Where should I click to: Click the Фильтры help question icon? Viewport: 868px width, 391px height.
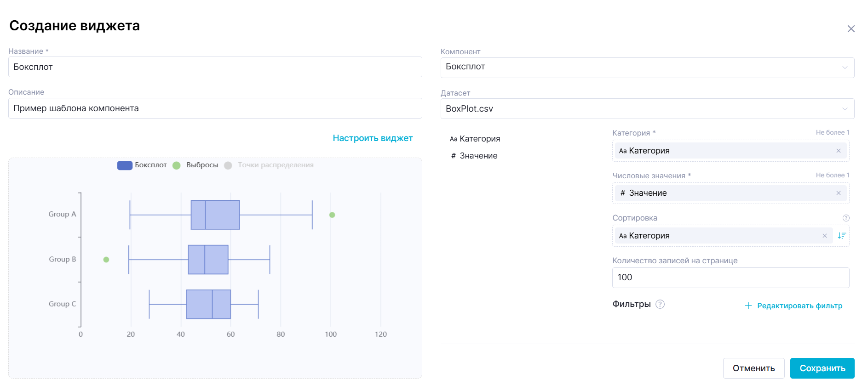pyautogui.click(x=660, y=304)
